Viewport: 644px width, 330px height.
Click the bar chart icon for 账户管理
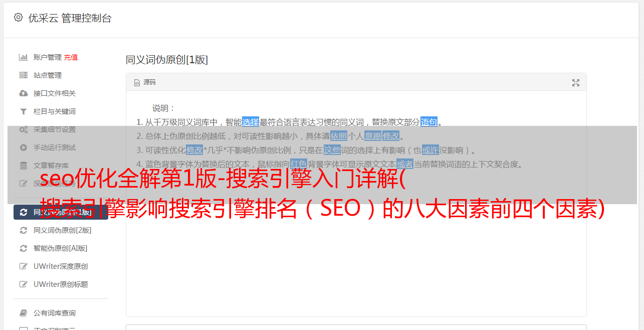(x=24, y=57)
